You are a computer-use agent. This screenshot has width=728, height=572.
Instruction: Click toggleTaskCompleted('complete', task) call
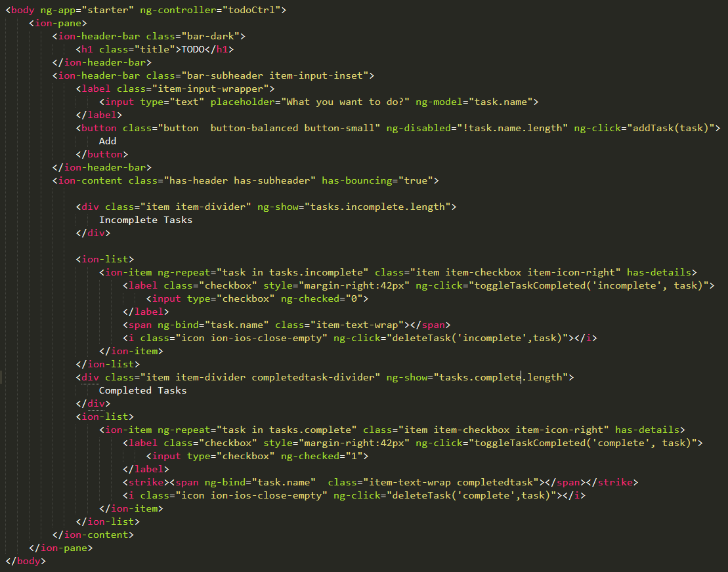point(583,443)
